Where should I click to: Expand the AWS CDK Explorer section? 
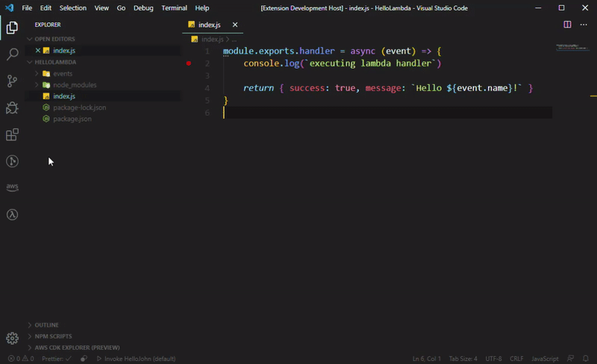(30, 348)
